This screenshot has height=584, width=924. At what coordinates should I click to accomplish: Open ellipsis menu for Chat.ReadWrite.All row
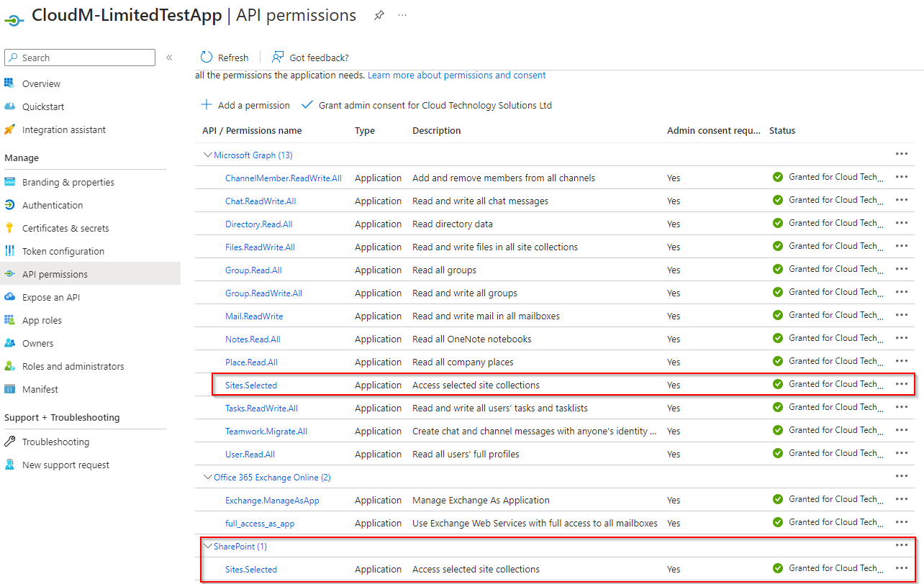(902, 200)
